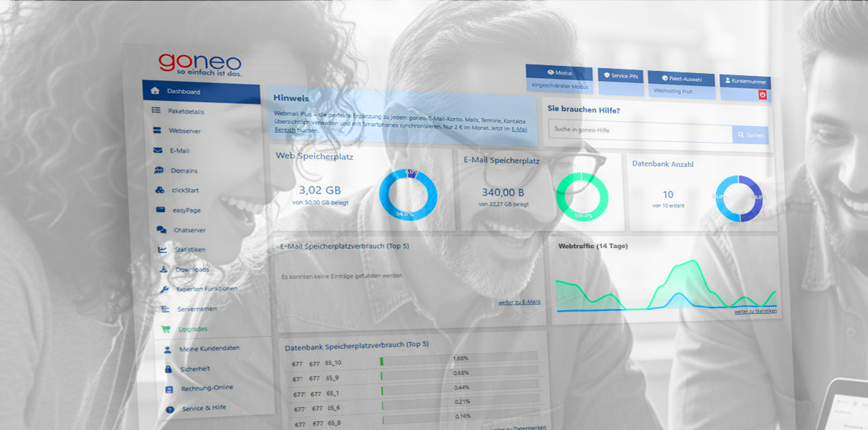Open Paketdetails in the sidebar menu
Viewport: 868px width, 430px height.
click(x=186, y=111)
